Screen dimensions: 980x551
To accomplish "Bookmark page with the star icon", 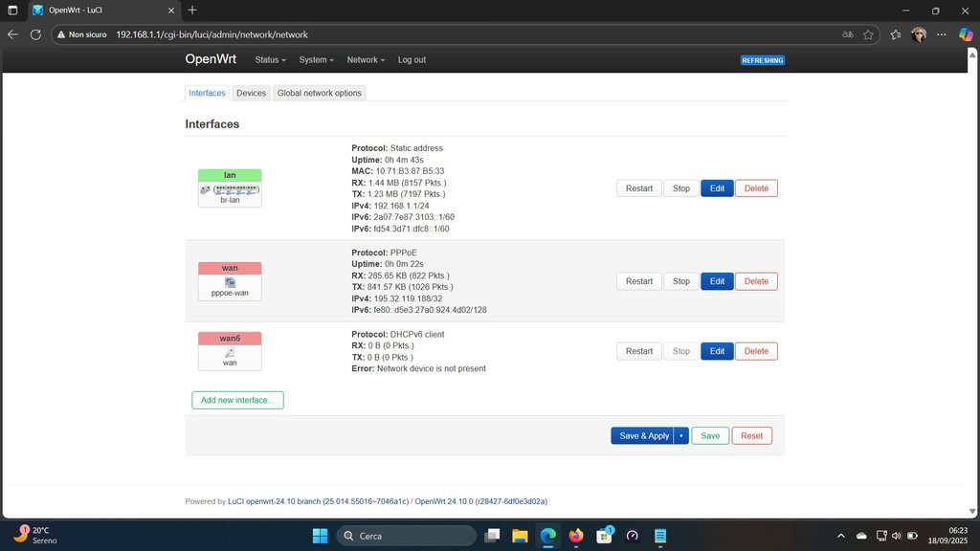I will coord(868,34).
